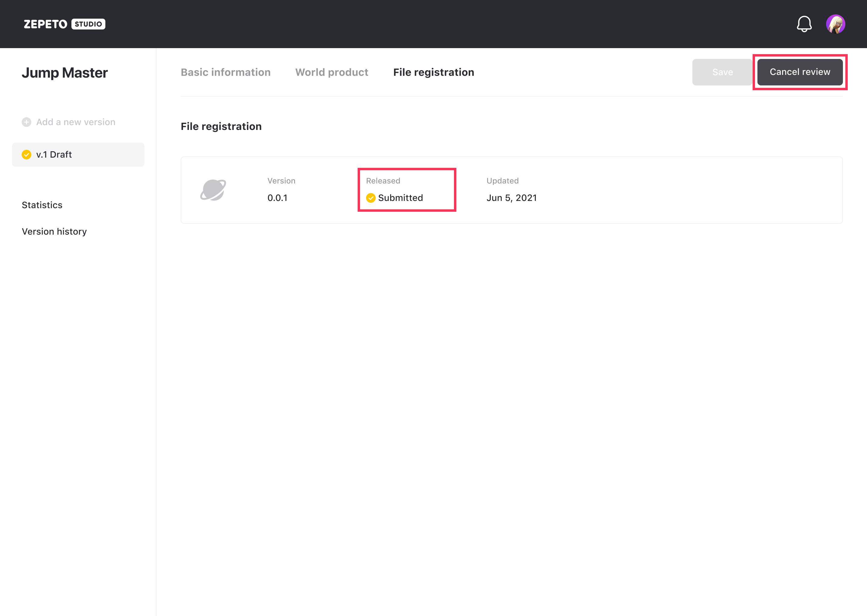867x616 pixels.
Task: Click Add a new version link
Action: tap(76, 122)
